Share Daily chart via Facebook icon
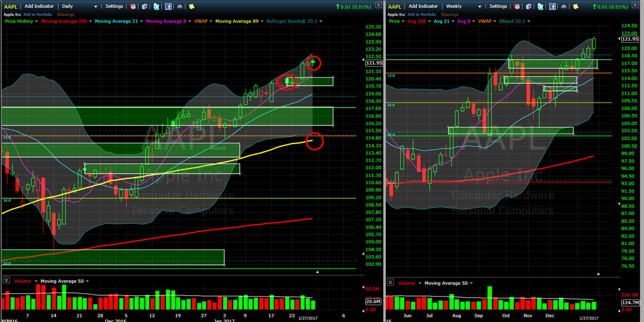The image size is (644, 322). 168,7
